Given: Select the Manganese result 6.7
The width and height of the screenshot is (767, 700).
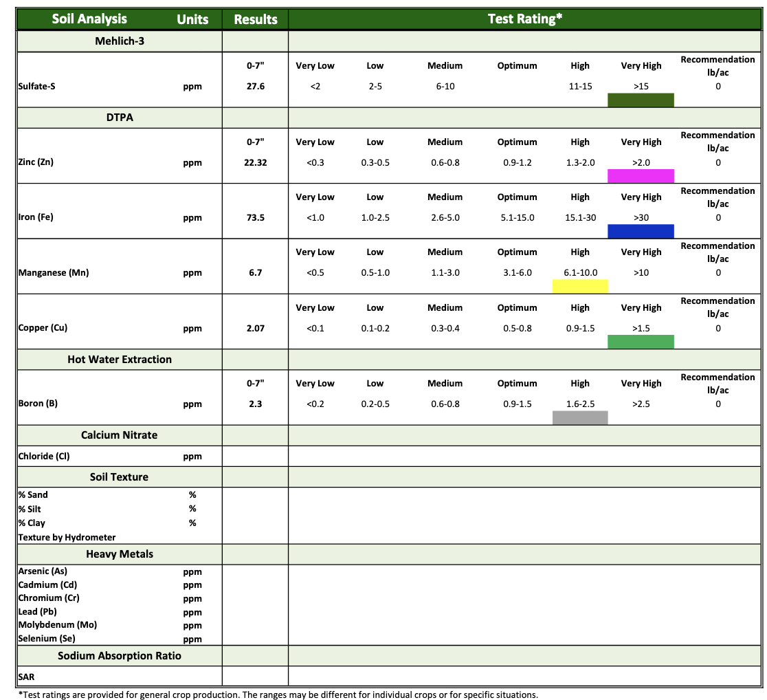Looking at the screenshot, I should pyautogui.click(x=256, y=273).
